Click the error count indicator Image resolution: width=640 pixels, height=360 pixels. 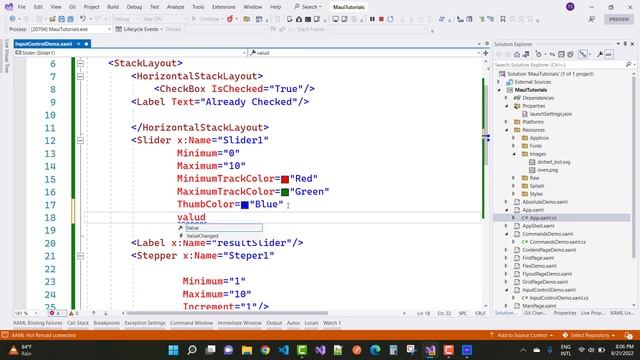[57, 313]
